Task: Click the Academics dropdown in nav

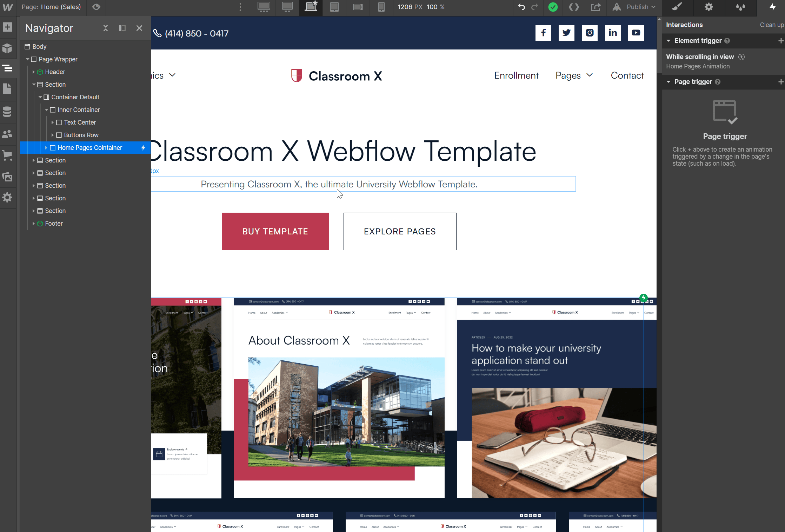Action: [163, 75]
